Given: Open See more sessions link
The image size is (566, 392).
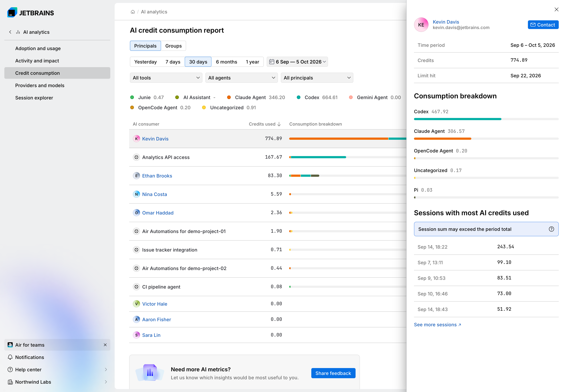Looking at the screenshot, I should tap(437, 325).
